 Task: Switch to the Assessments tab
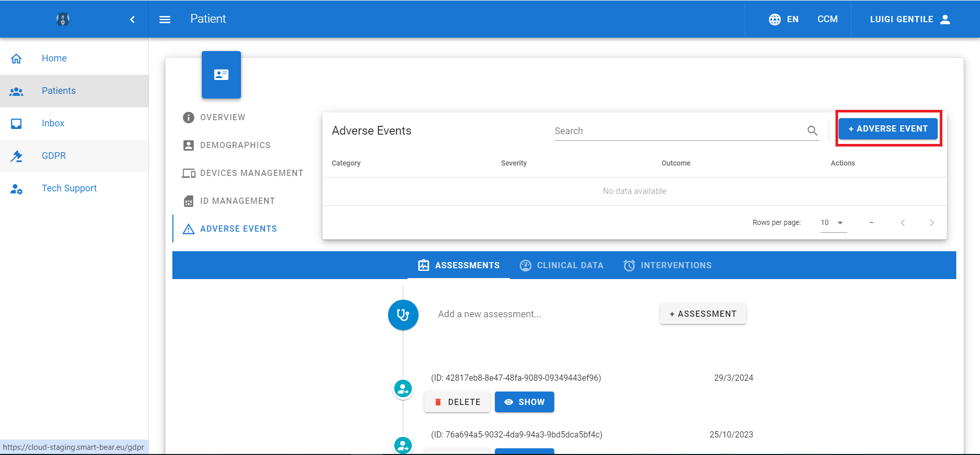459,265
